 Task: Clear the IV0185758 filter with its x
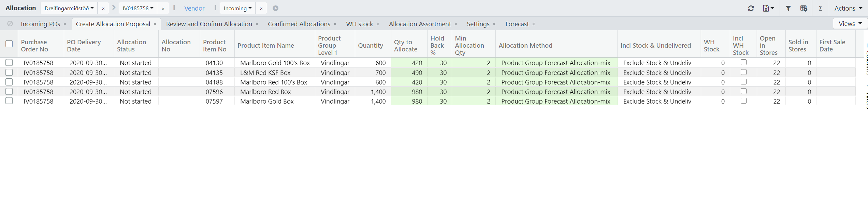pos(163,9)
